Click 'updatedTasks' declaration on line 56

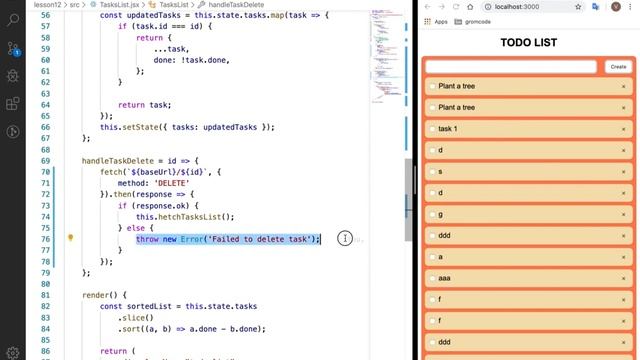coord(153,16)
